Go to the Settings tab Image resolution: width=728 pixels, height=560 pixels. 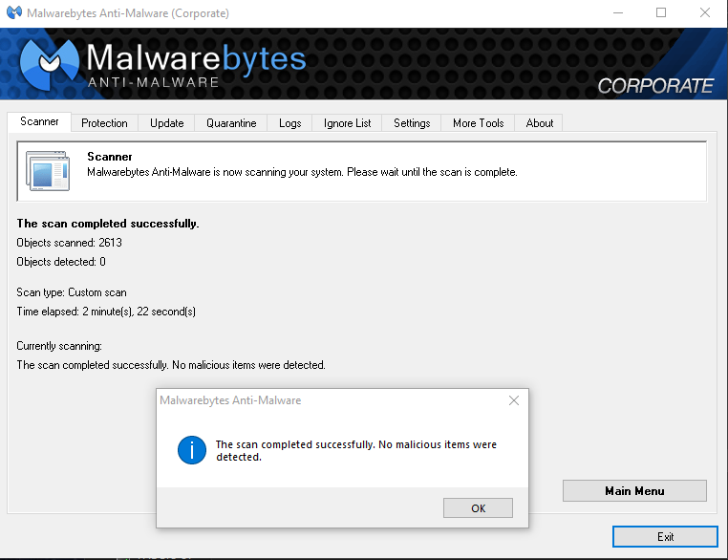coord(412,123)
